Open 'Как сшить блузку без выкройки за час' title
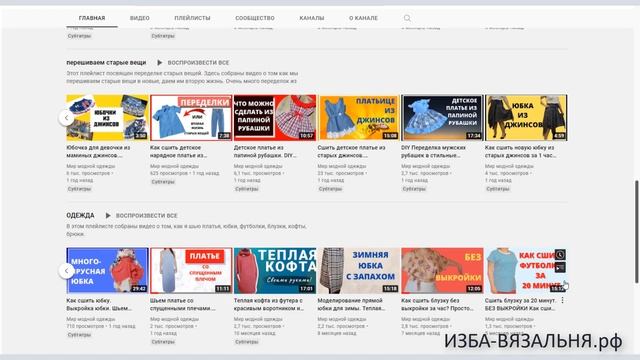640x360 pixels. [437, 304]
